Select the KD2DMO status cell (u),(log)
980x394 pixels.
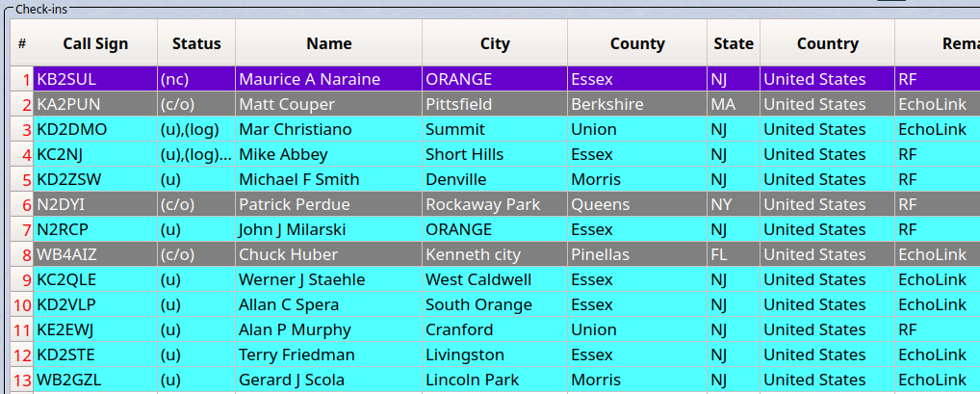[196, 129]
